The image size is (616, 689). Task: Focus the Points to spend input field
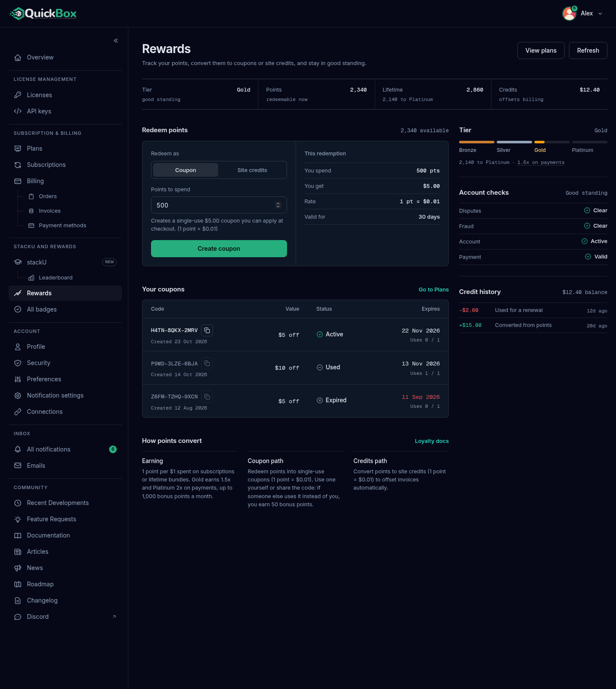[219, 205]
